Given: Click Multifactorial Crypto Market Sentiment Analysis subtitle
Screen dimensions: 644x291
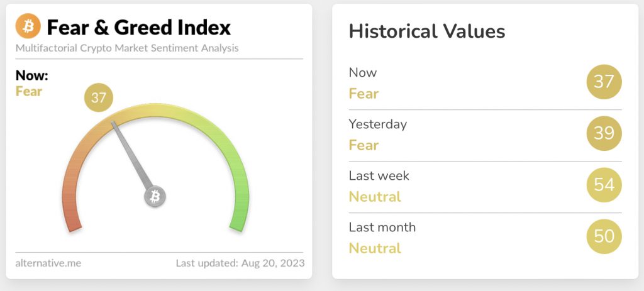Looking at the screenshot, I should pos(127,48).
